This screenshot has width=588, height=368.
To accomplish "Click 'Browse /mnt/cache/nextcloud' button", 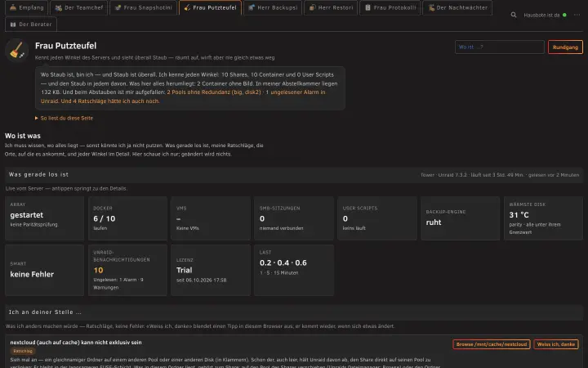I will (492, 344).
